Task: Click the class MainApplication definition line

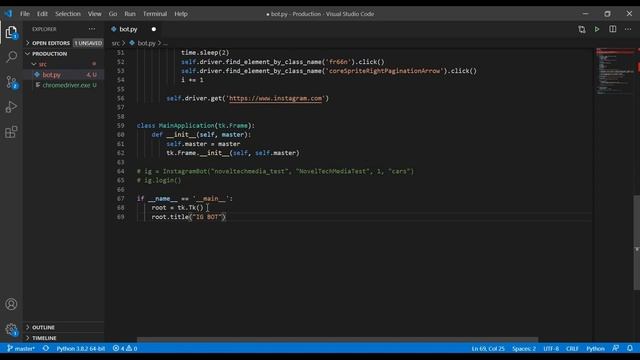Action: [196, 126]
